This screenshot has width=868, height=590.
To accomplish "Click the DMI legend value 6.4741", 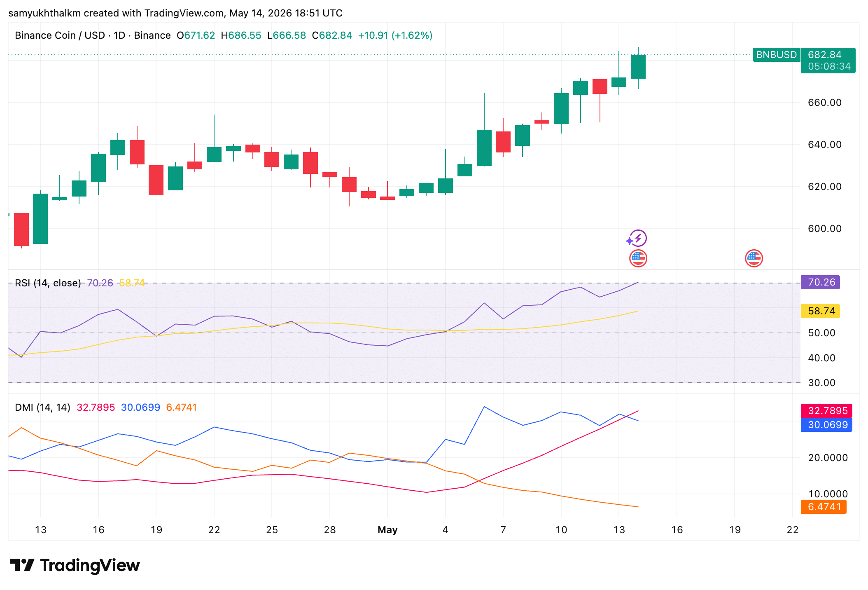I will tap(182, 407).
